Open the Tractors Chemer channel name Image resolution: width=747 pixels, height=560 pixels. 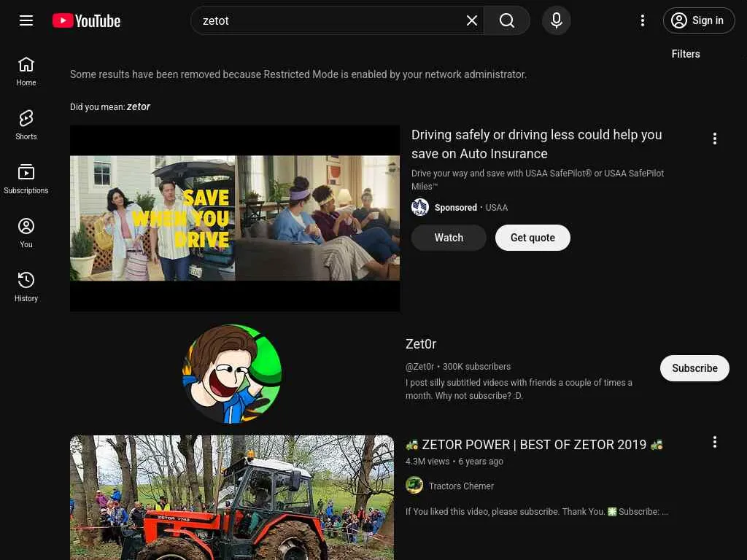click(461, 486)
